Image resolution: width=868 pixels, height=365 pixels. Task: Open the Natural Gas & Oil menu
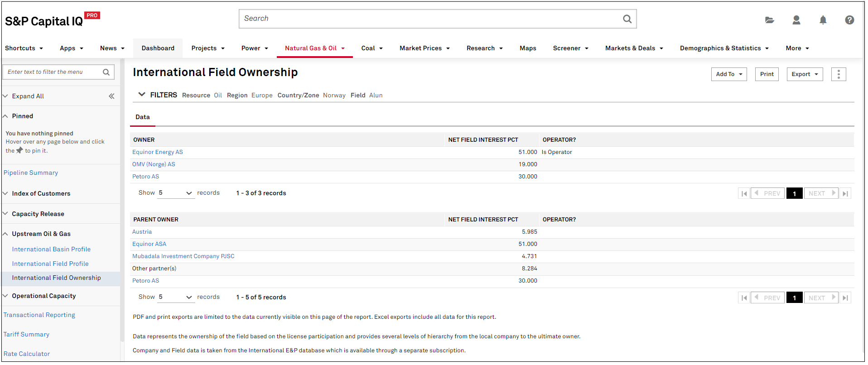point(315,48)
